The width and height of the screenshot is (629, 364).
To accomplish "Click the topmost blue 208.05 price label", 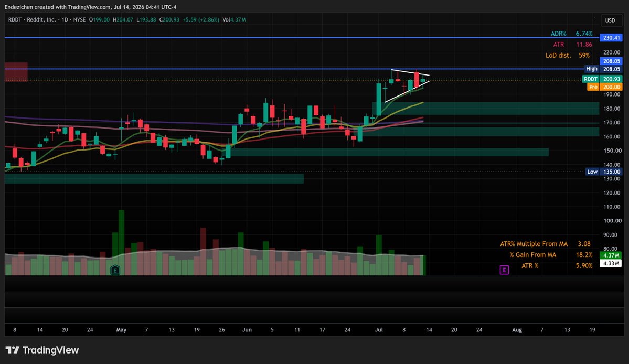I will [611, 61].
